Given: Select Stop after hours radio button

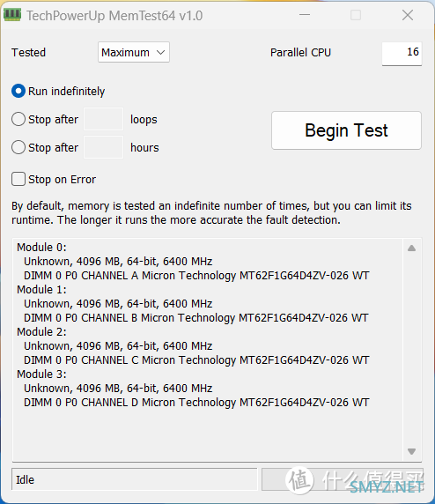Looking at the screenshot, I should click(x=18, y=147).
